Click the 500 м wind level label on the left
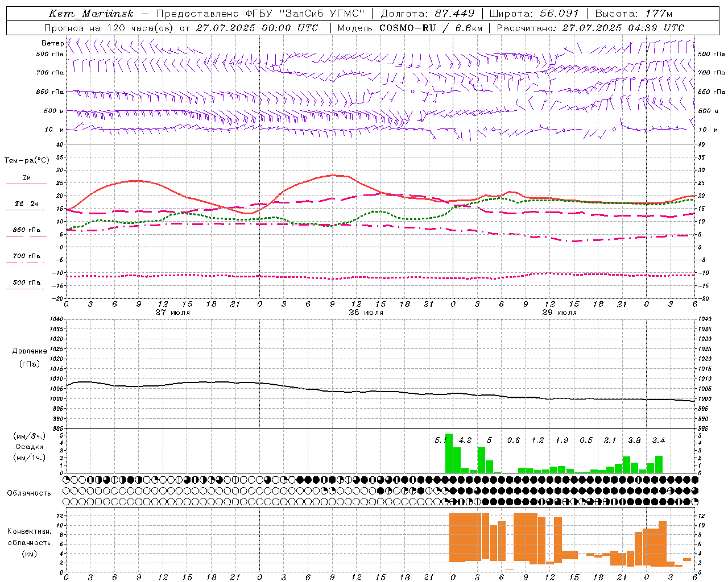The width and height of the screenshot is (728, 582). point(54,111)
